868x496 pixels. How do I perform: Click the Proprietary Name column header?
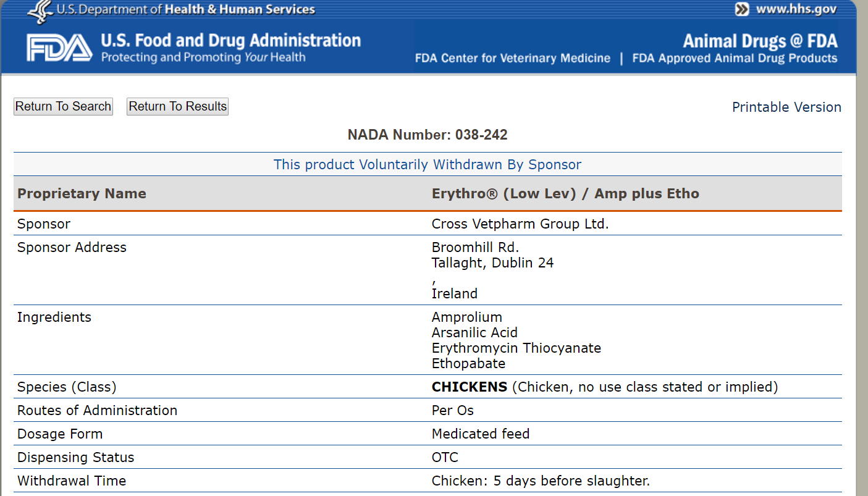[82, 194]
